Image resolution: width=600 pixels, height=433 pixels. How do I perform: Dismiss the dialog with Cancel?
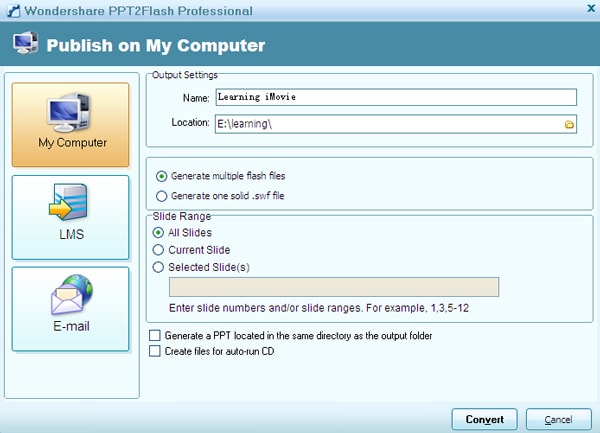[x=559, y=419]
